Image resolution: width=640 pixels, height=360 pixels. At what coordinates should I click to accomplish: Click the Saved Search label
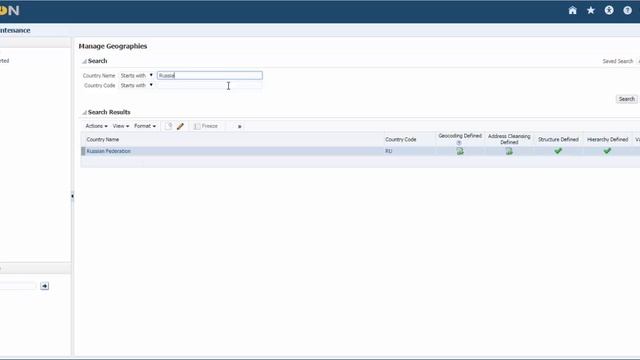[x=618, y=61]
